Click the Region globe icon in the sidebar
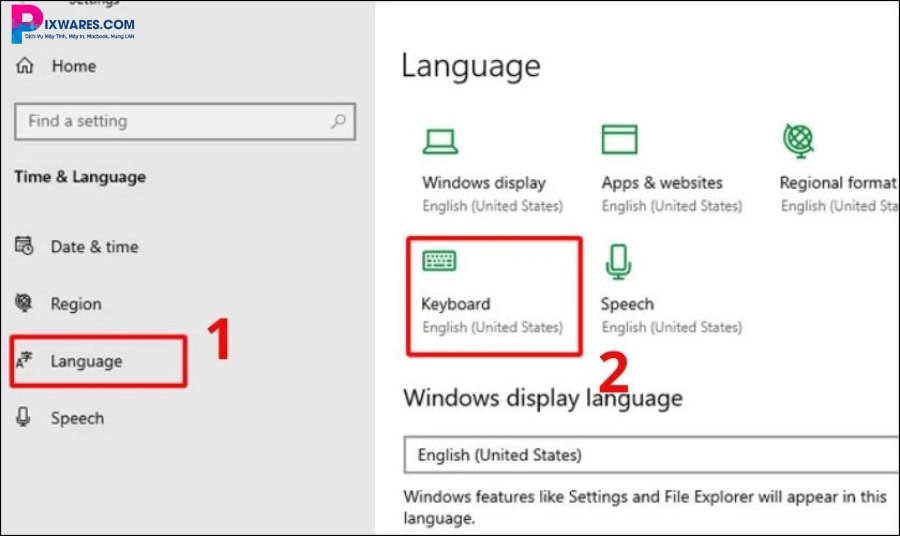 [25, 304]
